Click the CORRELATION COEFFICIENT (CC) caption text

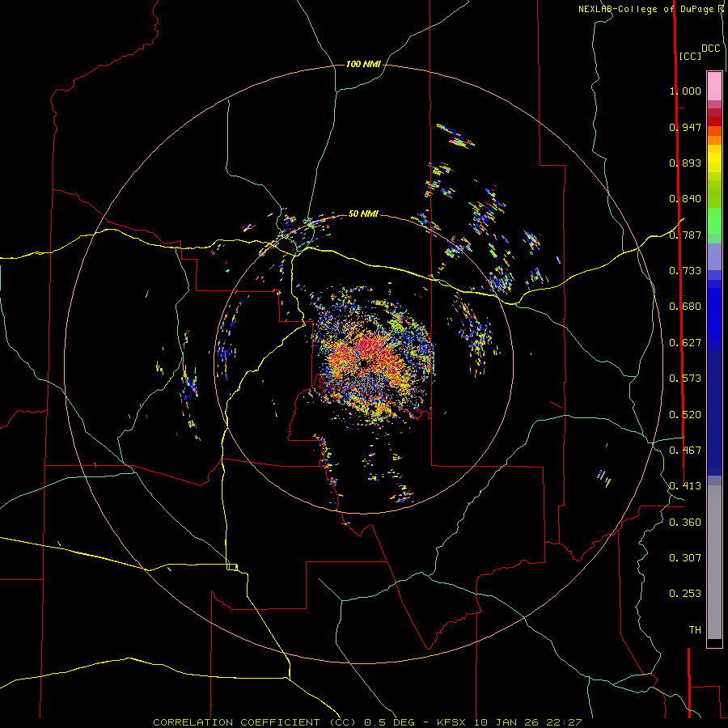(255, 722)
